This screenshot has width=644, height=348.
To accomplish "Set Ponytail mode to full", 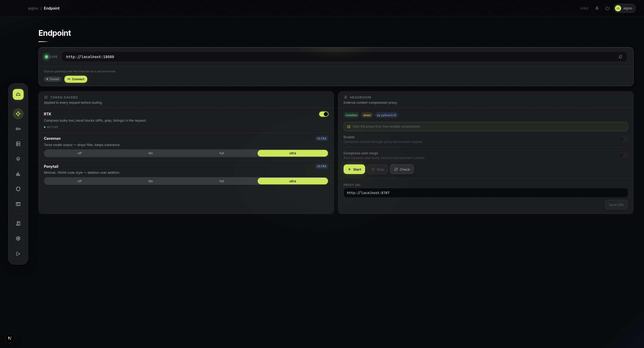I will tap(222, 181).
